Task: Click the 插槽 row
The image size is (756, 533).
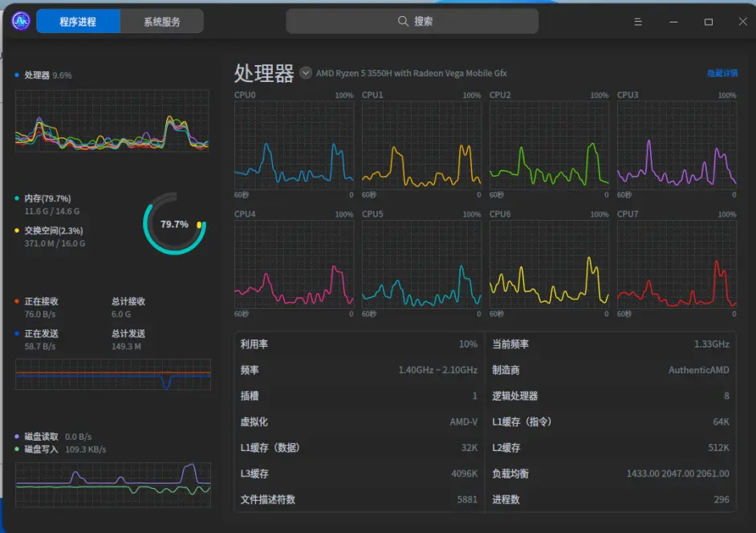Action: click(360, 396)
